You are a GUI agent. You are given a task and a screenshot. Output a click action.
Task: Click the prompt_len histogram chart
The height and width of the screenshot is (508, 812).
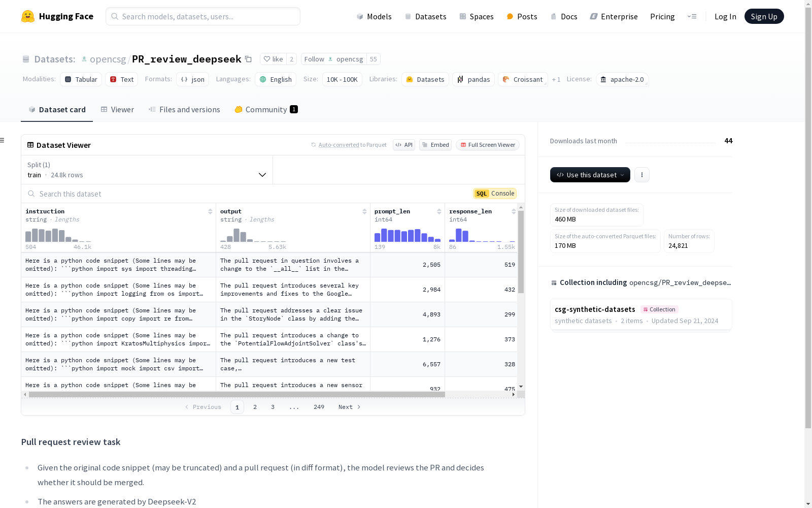[x=408, y=235]
